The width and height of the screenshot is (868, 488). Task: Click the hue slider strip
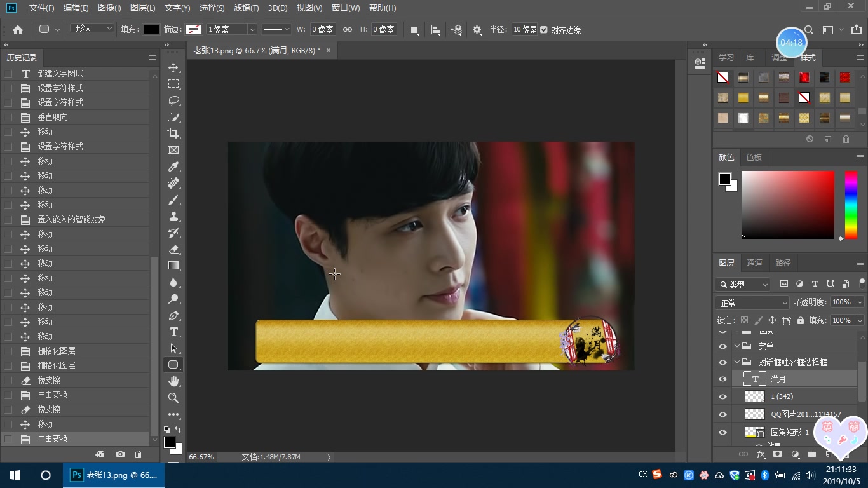pyautogui.click(x=851, y=205)
